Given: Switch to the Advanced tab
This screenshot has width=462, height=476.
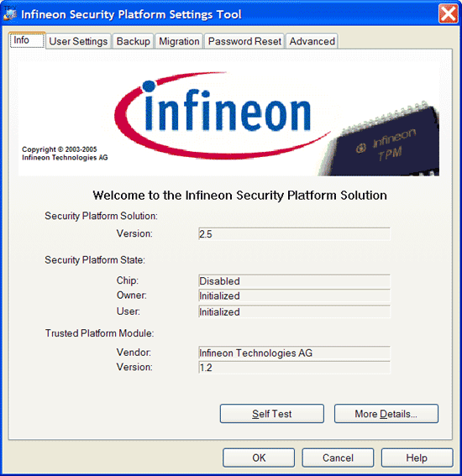Looking at the screenshot, I should (x=312, y=41).
